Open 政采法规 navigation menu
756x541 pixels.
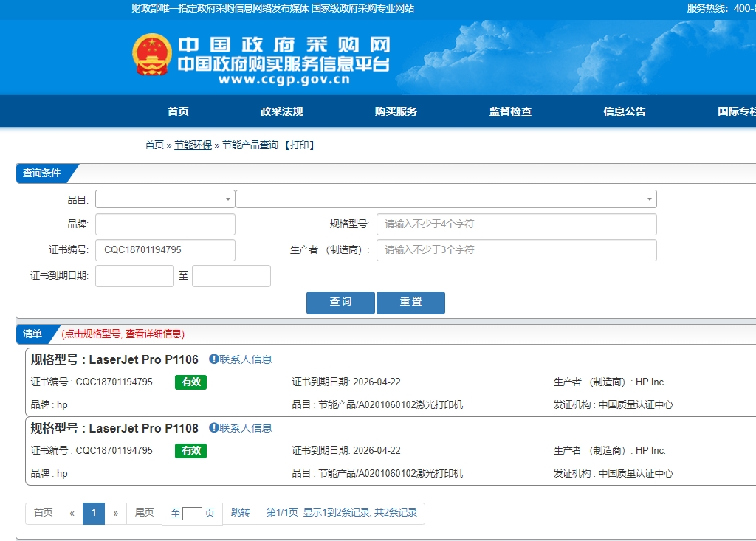point(281,111)
